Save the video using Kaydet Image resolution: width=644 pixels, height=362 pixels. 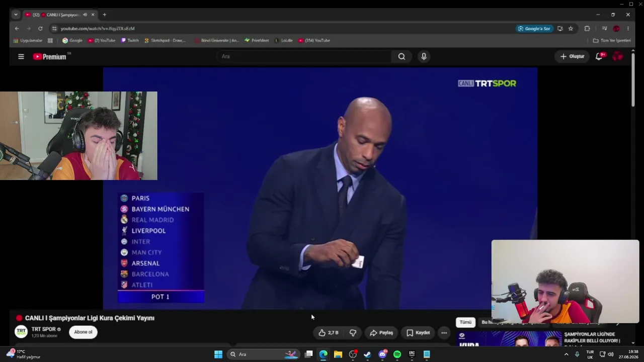[418, 333]
